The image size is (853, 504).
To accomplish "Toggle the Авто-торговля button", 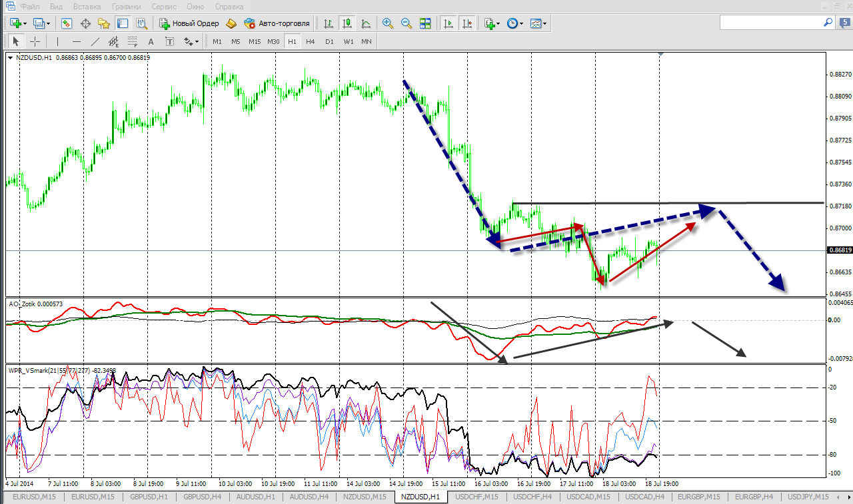I will (277, 23).
